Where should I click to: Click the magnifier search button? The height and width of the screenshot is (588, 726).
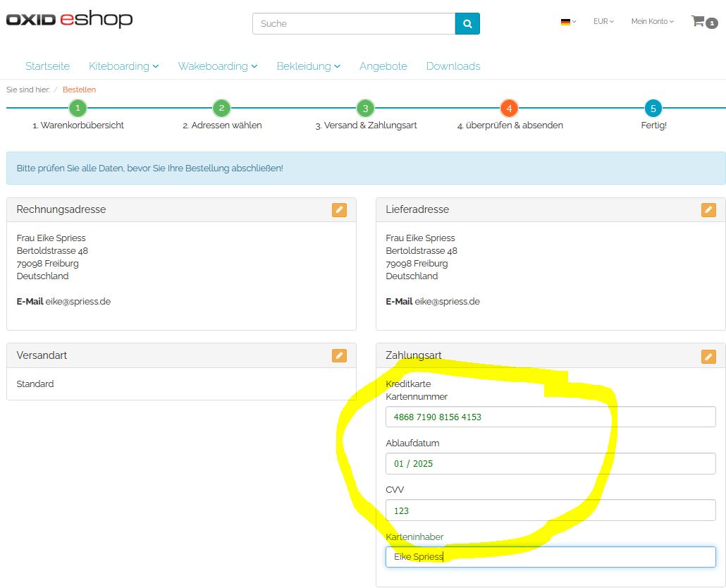click(467, 23)
